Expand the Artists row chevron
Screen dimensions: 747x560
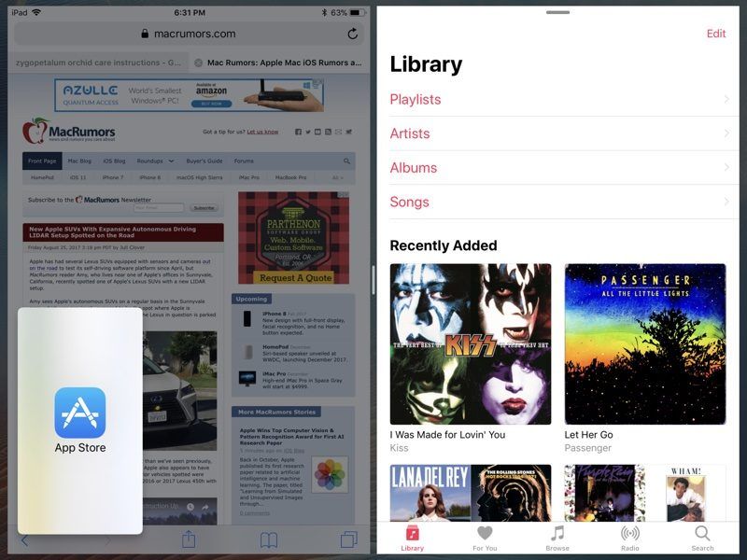[x=726, y=133]
